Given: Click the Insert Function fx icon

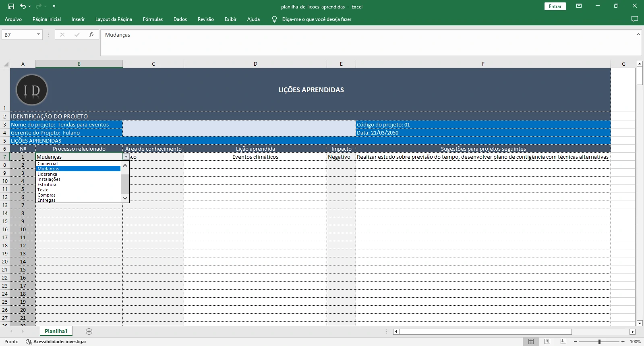Looking at the screenshot, I should click(x=91, y=35).
